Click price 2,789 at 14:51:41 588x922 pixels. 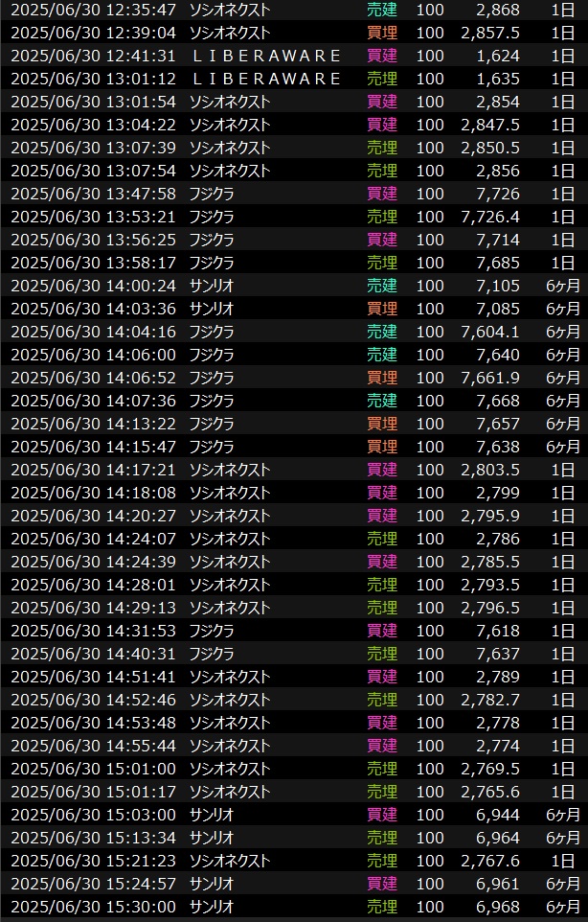[x=498, y=677]
